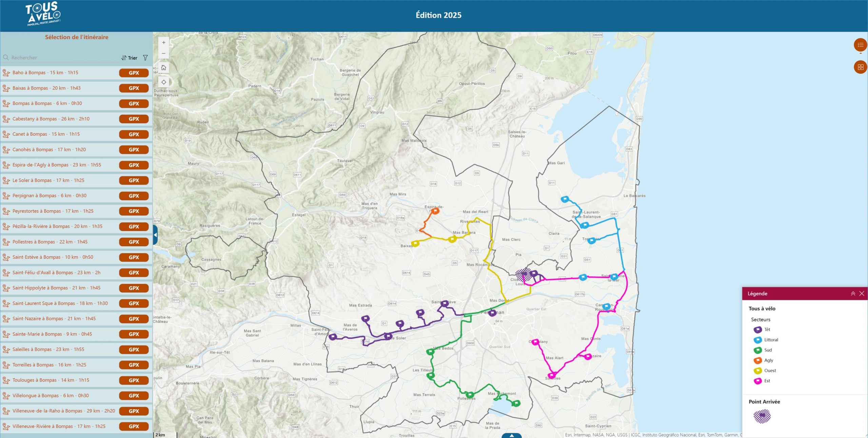Open the orange legend list widget
The width and height of the screenshot is (868, 438).
coord(860,45)
